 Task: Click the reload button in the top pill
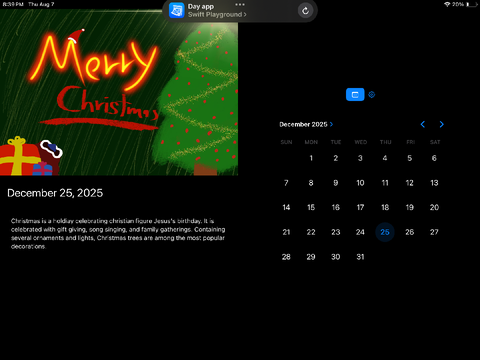pos(305,11)
